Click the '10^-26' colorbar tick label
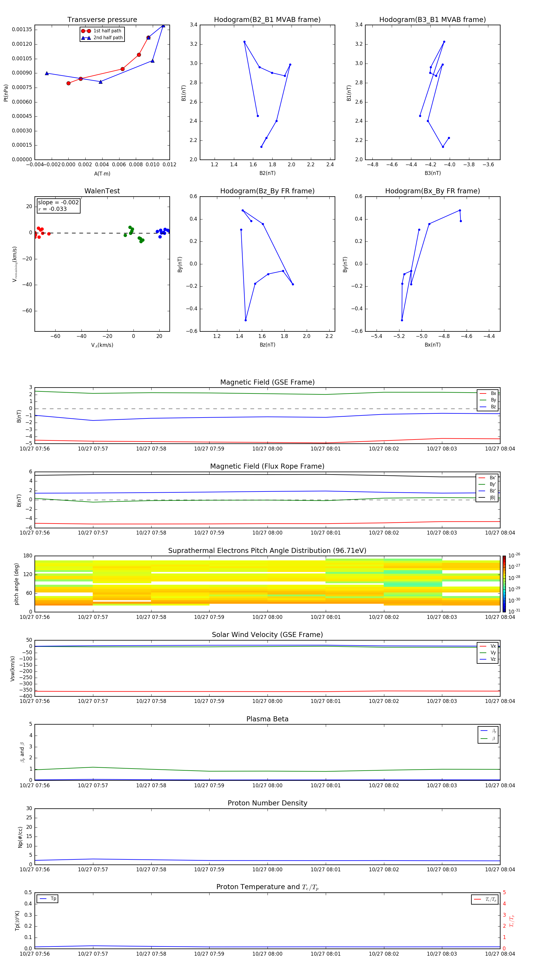This screenshot has height=980, width=535. 514,555
